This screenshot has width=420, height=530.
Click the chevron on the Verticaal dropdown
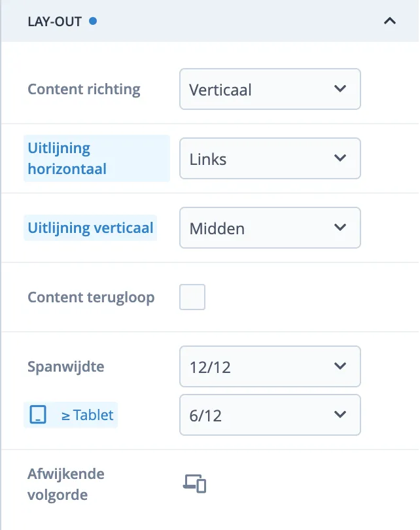(340, 89)
